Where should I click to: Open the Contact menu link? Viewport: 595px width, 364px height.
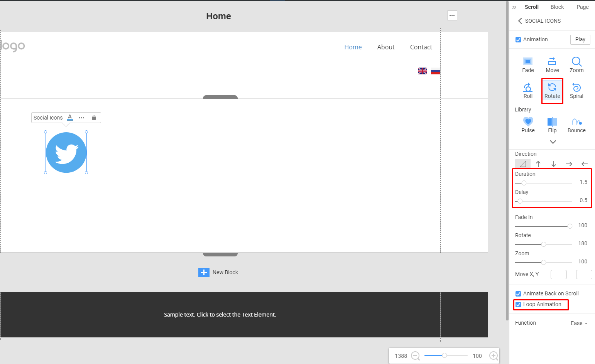(421, 47)
